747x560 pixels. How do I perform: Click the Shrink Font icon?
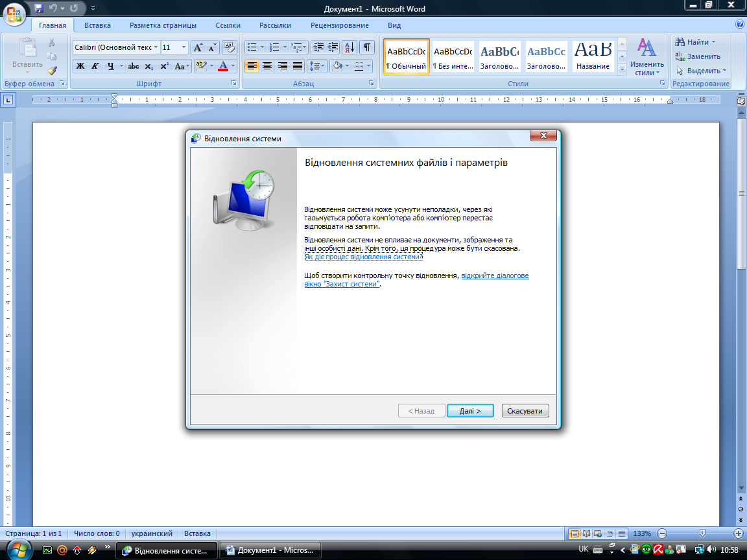pos(212,47)
